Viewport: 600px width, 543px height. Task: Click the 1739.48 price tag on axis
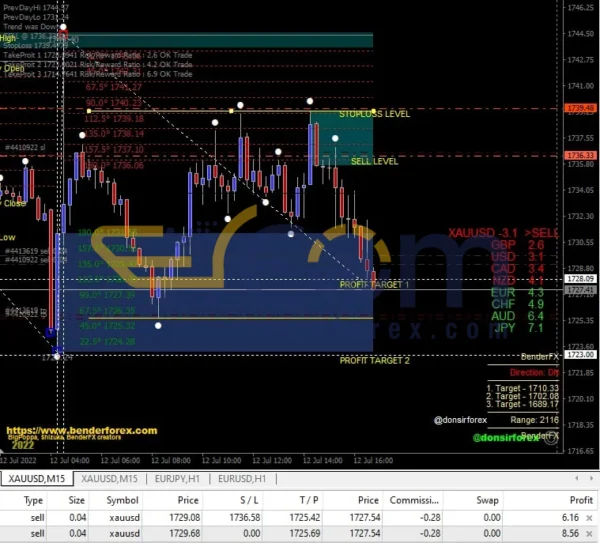580,107
